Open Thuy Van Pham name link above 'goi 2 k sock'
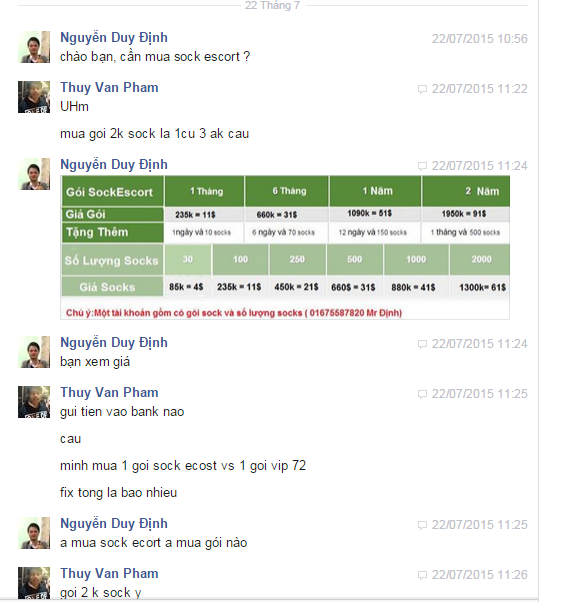 tap(109, 573)
